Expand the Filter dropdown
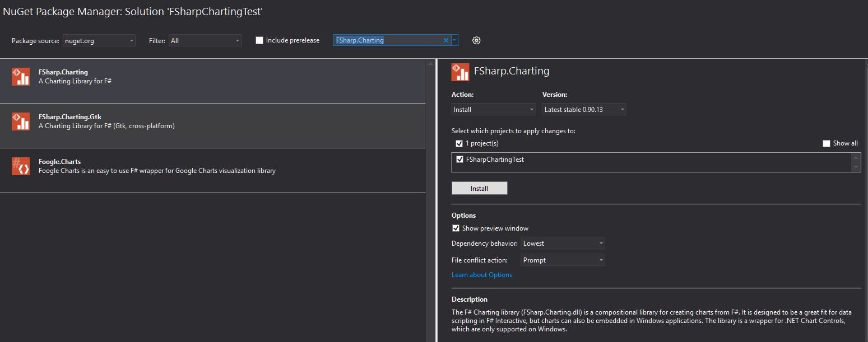Viewport: 868px width, 342px height. (x=205, y=41)
